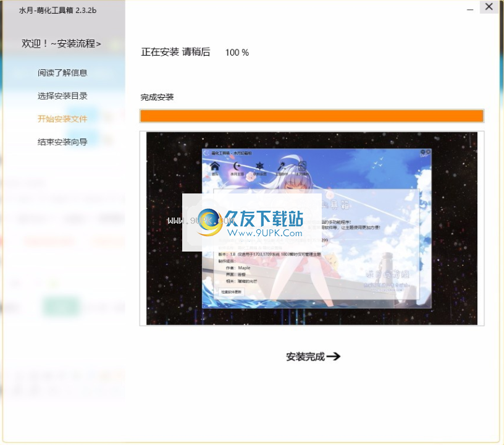504x445 pixels.
Task: Close the installer window
Action: 489,7
